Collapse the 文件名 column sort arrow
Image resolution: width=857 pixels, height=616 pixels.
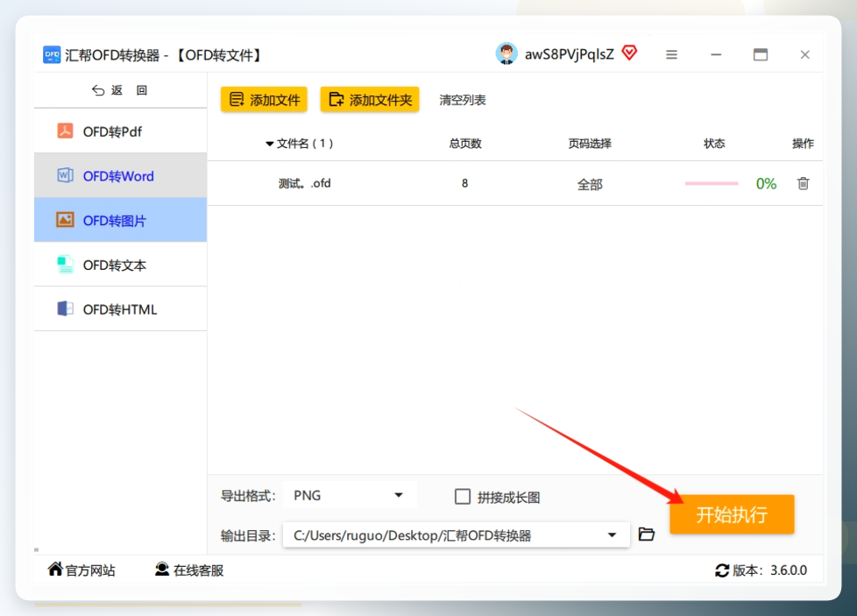pos(269,144)
